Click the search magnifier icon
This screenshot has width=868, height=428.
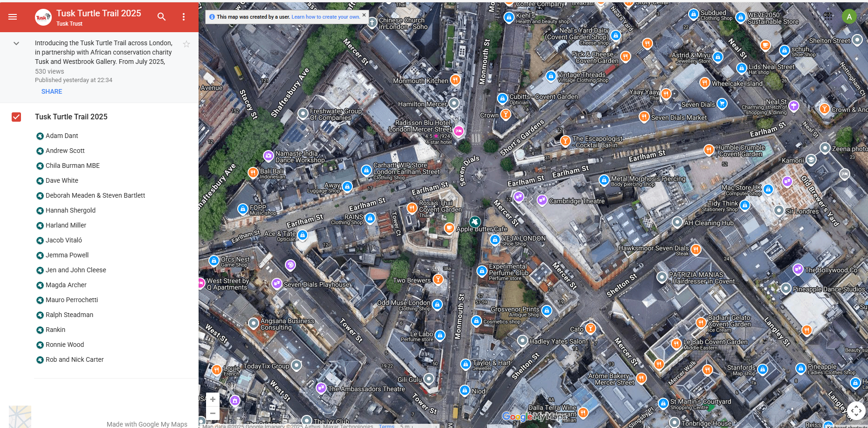(161, 17)
